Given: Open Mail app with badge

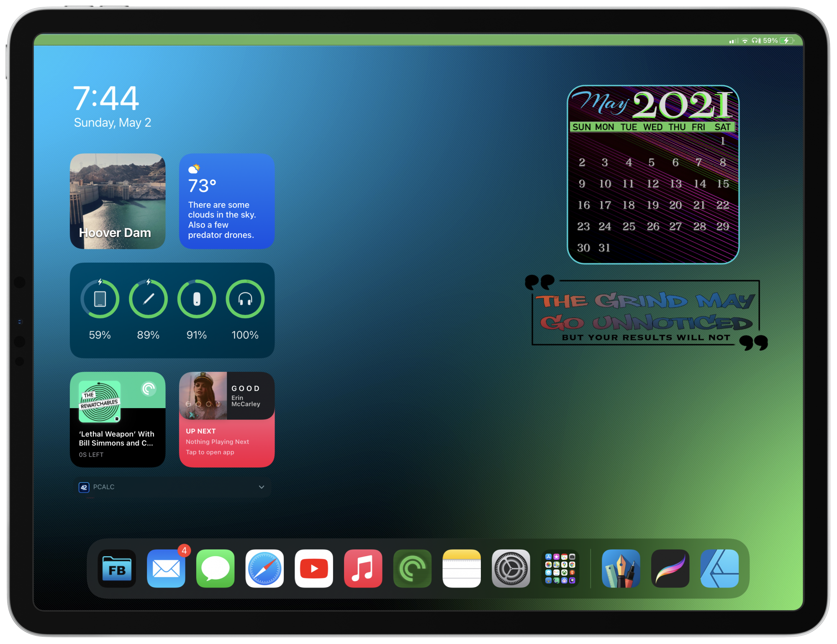Looking at the screenshot, I should click(x=166, y=569).
